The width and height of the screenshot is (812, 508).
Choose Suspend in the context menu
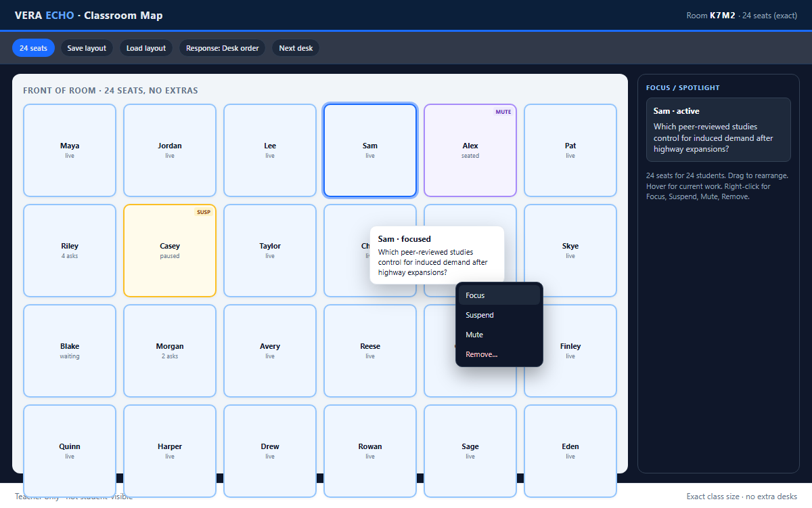point(499,315)
